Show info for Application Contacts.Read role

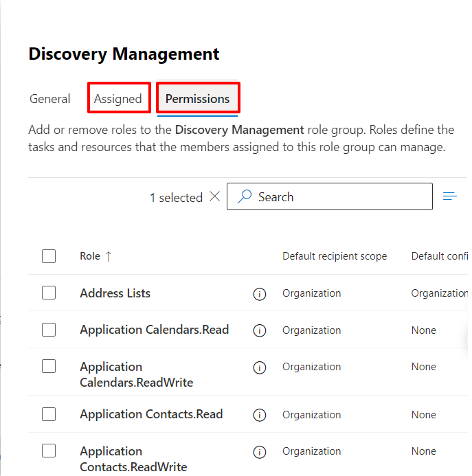[260, 415]
